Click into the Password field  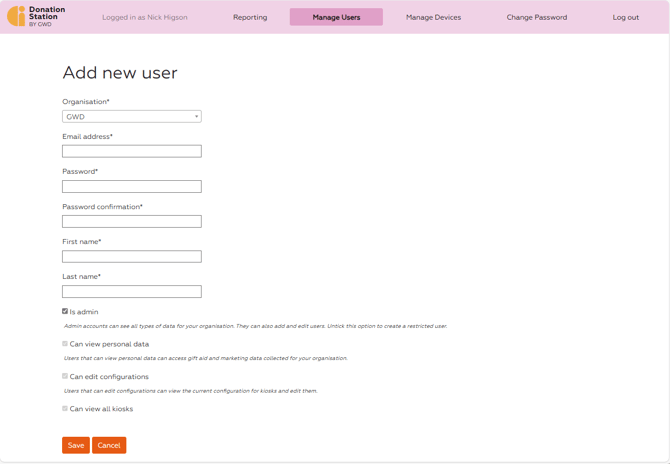coord(132,186)
